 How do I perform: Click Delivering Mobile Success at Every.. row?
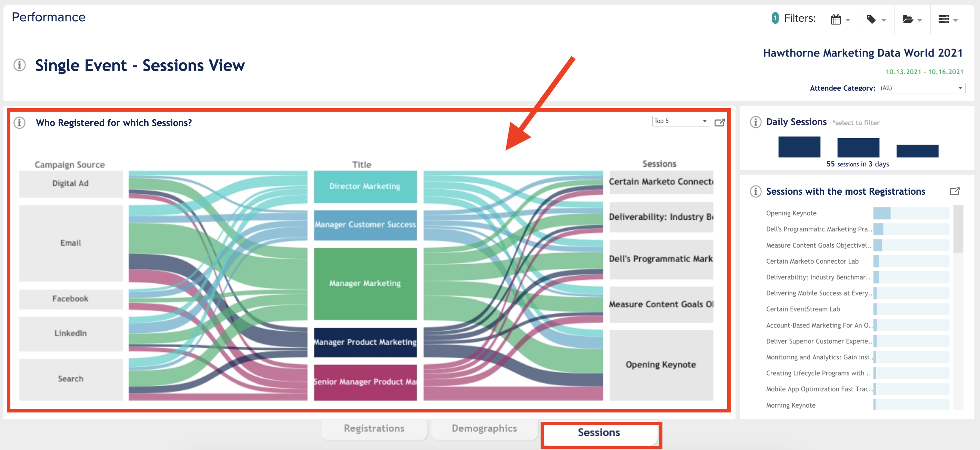857,293
